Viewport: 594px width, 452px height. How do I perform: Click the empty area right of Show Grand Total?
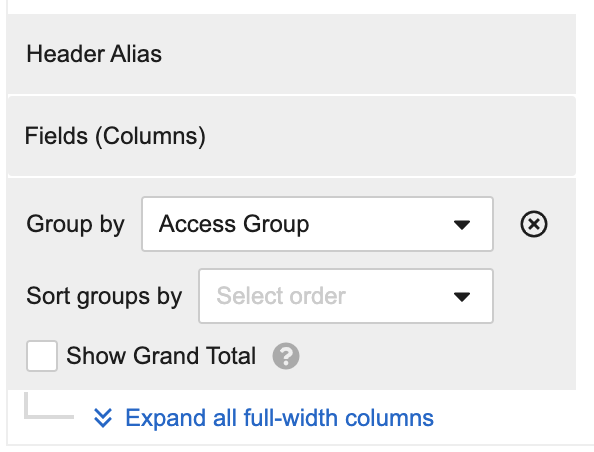tap(436, 356)
